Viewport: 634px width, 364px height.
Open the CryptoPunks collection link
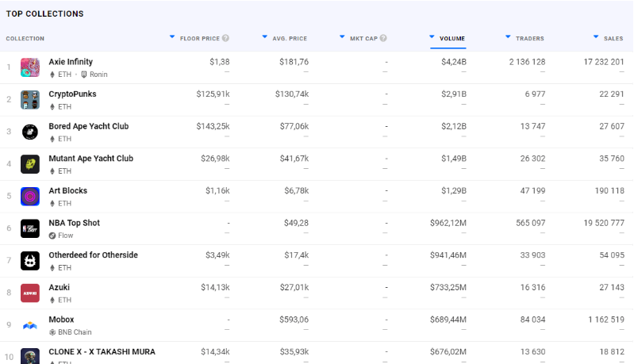(x=72, y=94)
